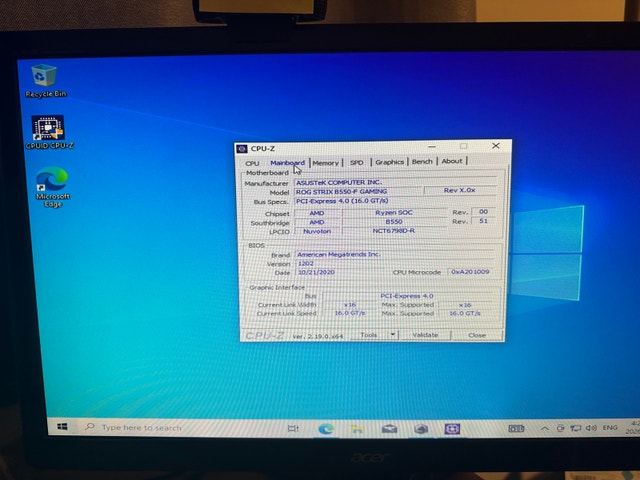Click the PCI-Express 4.0 (16.0 GT/s) bus specs
The image size is (640, 480).
[x=395, y=201]
